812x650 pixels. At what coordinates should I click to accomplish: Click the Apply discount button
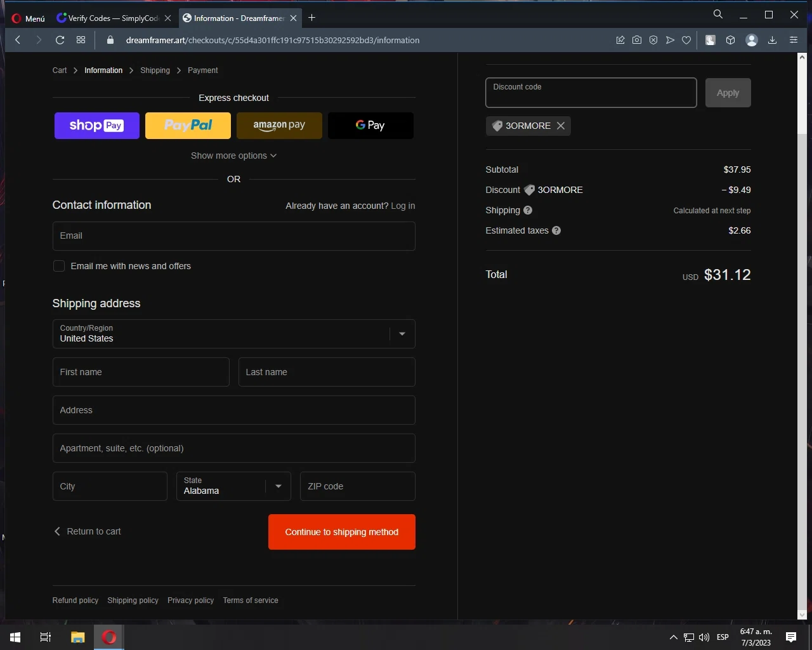(x=728, y=93)
